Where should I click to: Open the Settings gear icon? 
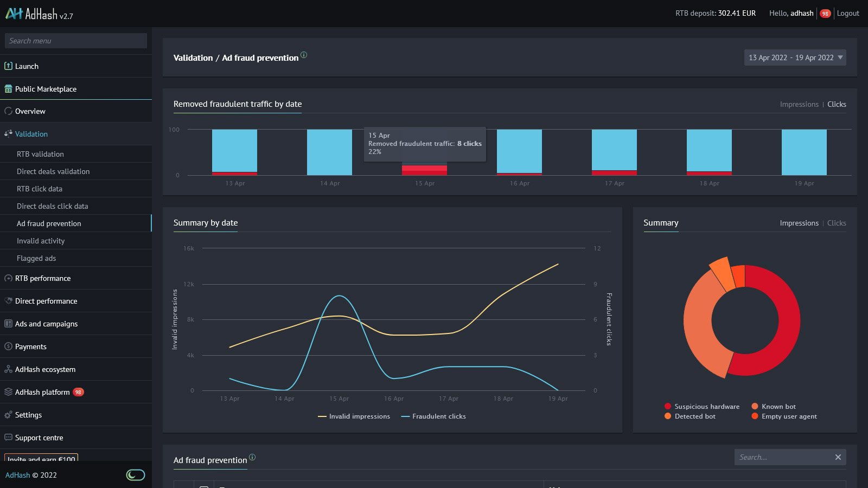click(8, 415)
